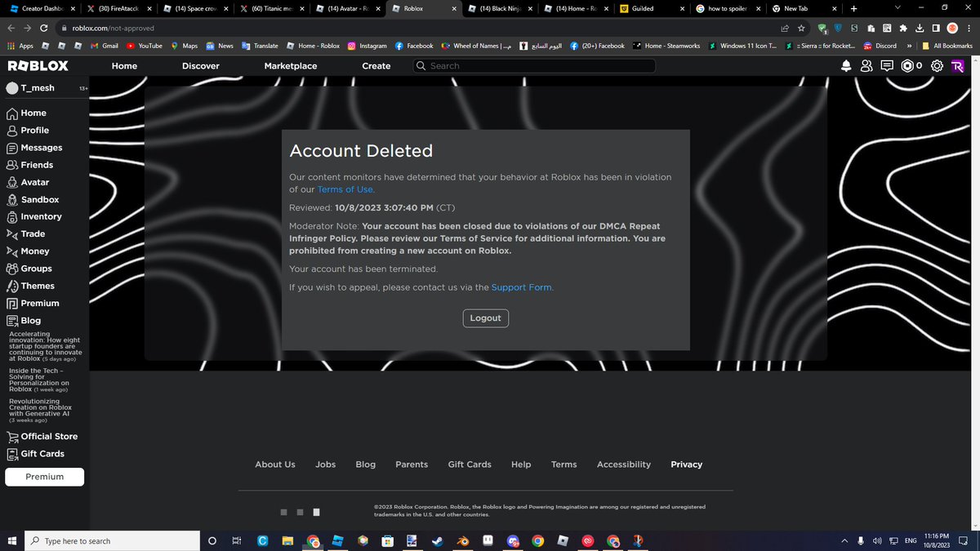The image size is (980, 551).
Task: Open Chrome three-dot menu
Action: [969, 28]
